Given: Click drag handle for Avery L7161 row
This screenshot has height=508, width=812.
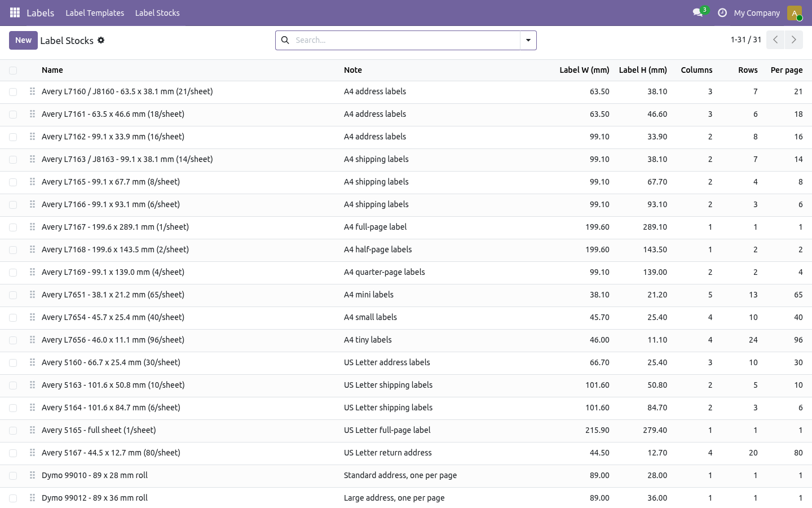Looking at the screenshot, I should click(x=32, y=114).
